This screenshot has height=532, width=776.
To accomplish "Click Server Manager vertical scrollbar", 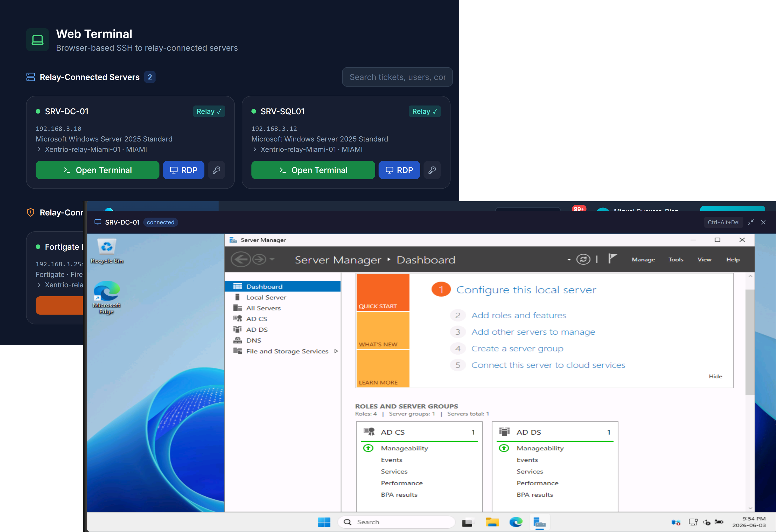I will pos(750,342).
